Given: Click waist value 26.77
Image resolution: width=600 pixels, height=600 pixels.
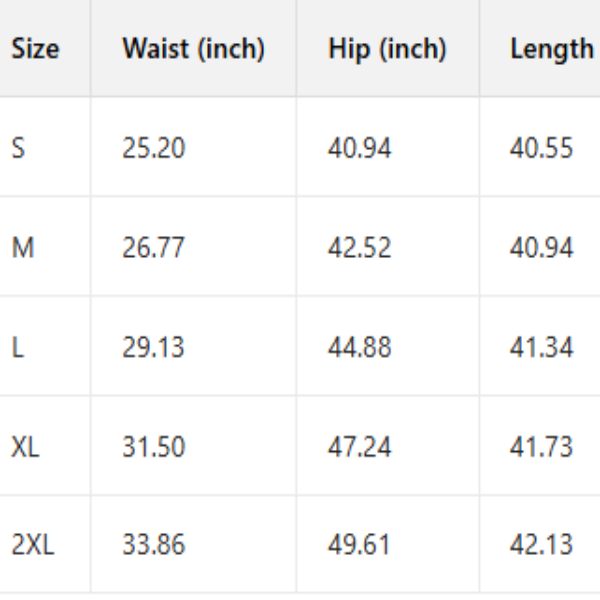Looking at the screenshot, I should (x=153, y=248).
